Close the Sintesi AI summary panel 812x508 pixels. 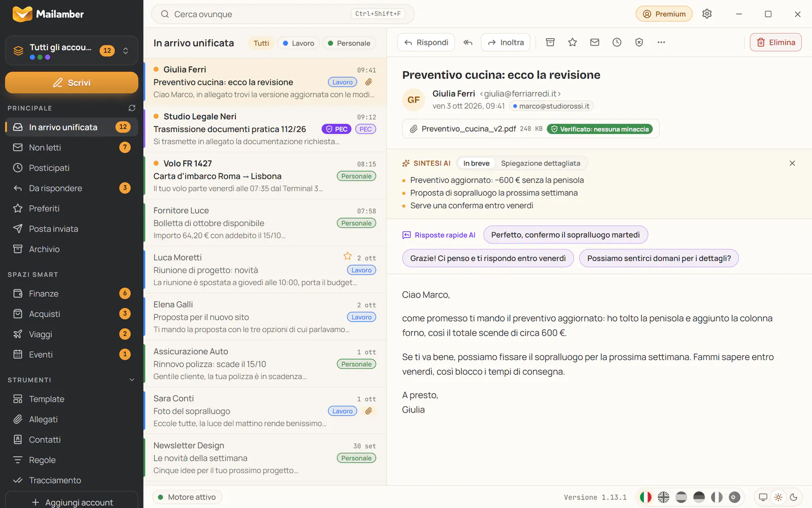pyautogui.click(x=792, y=163)
